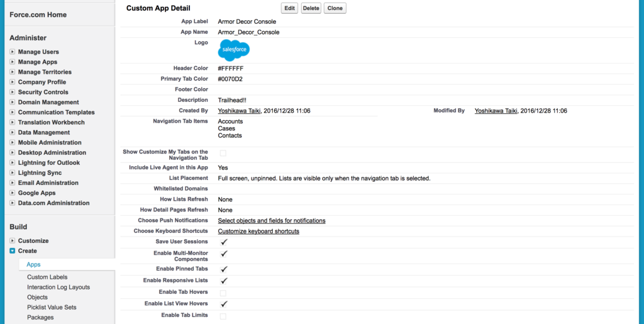Open Interaction Log Layouts
Screen dimensions: 644x324
(x=58, y=288)
